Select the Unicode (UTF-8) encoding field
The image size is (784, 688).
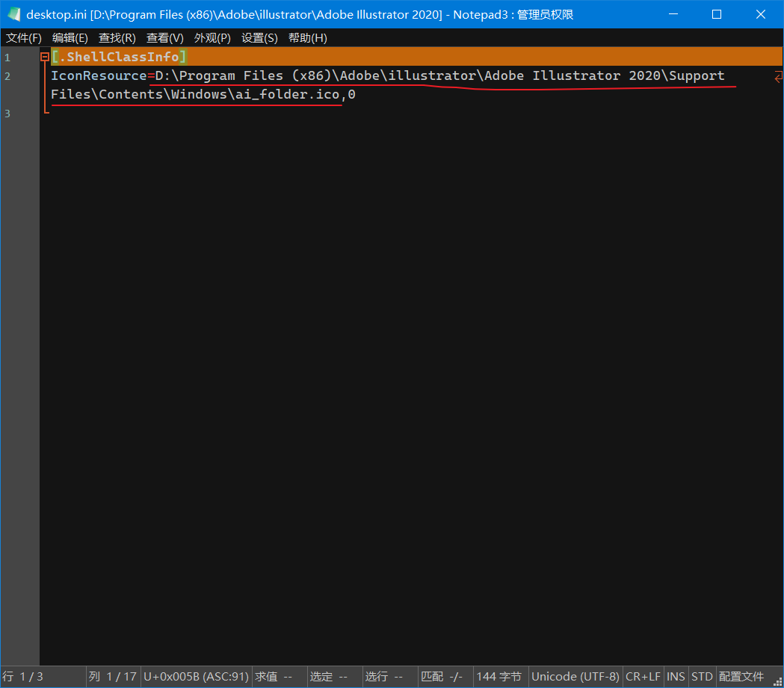point(575,677)
